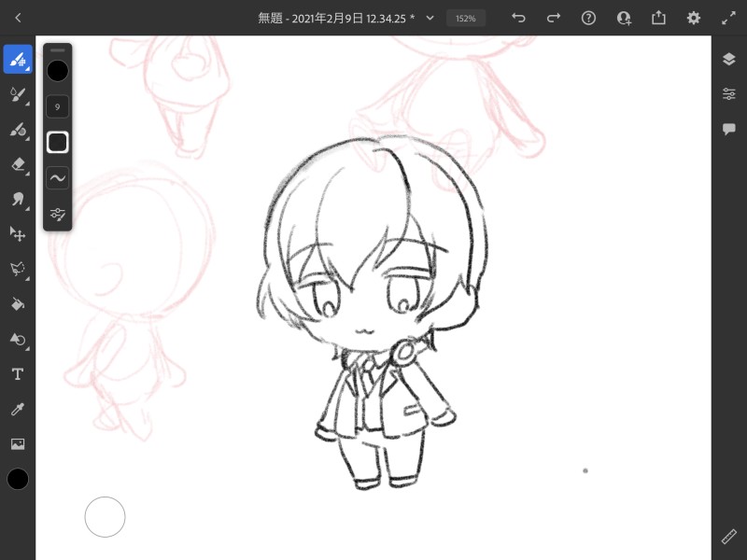Go back to the home screen
The width and height of the screenshot is (747, 560).
click(x=18, y=18)
